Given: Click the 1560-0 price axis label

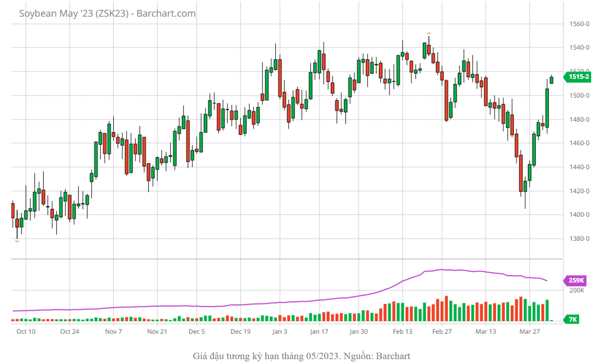Looking at the screenshot, I should pos(579,24).
